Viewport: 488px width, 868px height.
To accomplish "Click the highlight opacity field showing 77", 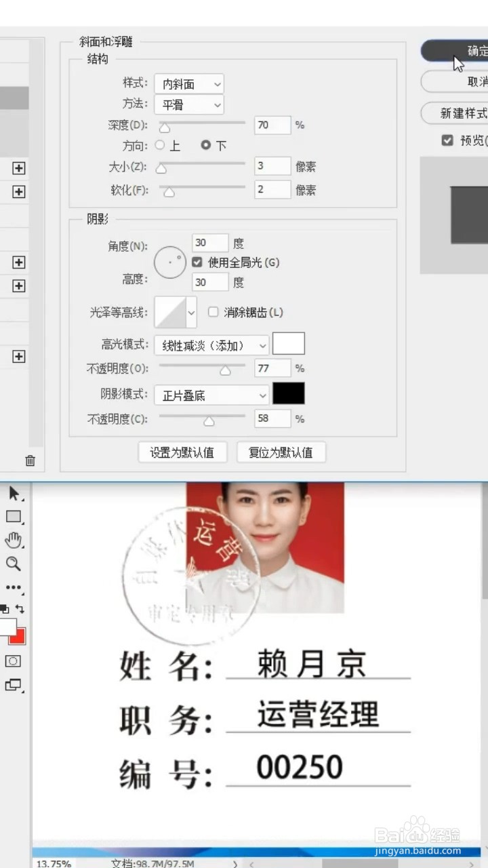I will pyautogui.click(x=272, y=368).
